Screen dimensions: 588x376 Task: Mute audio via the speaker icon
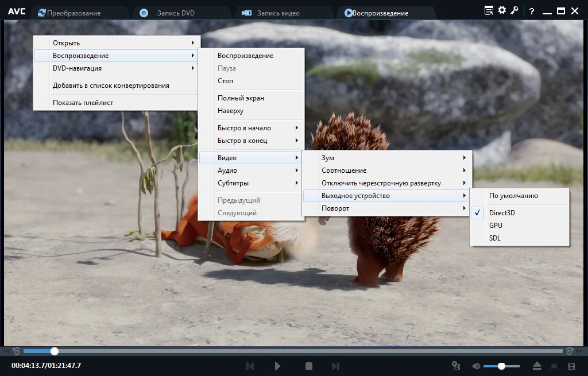[x=476, y=366]
